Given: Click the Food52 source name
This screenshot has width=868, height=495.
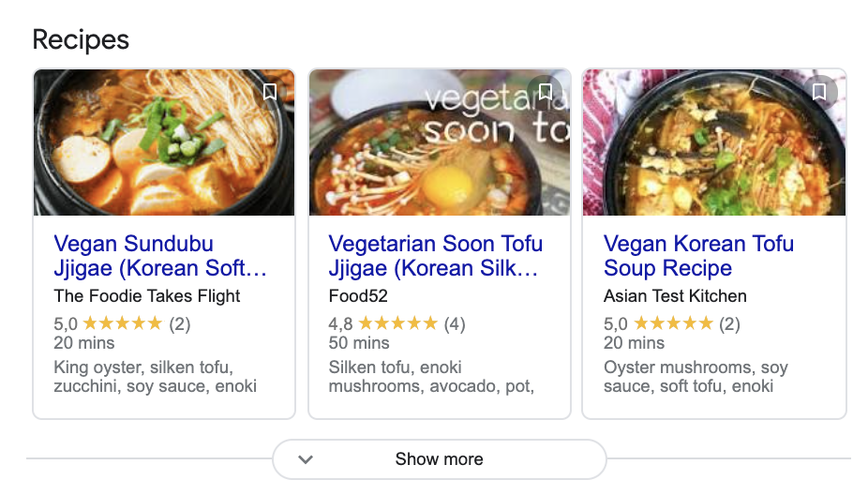Looking at the screenshot, I should click(358, 296).
